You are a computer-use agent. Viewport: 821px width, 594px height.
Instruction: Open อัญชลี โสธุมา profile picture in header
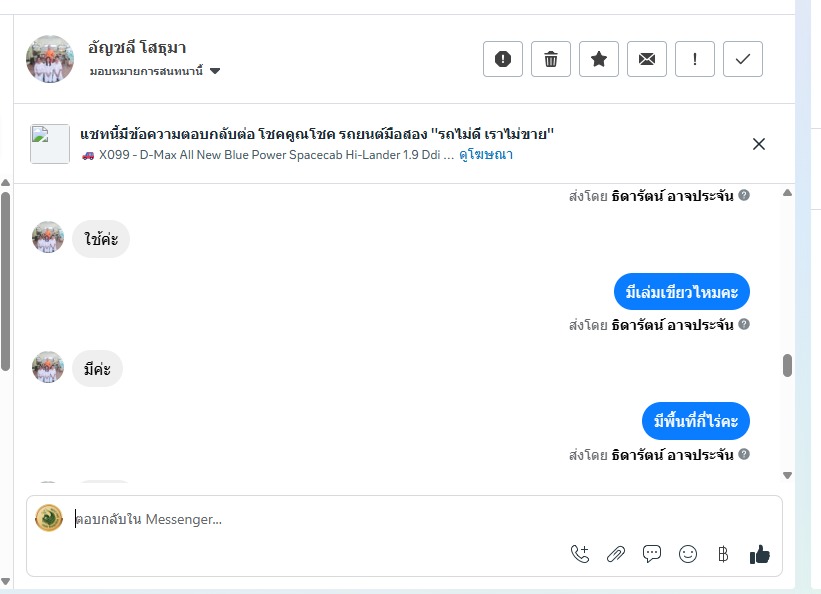tap(50, 59)
